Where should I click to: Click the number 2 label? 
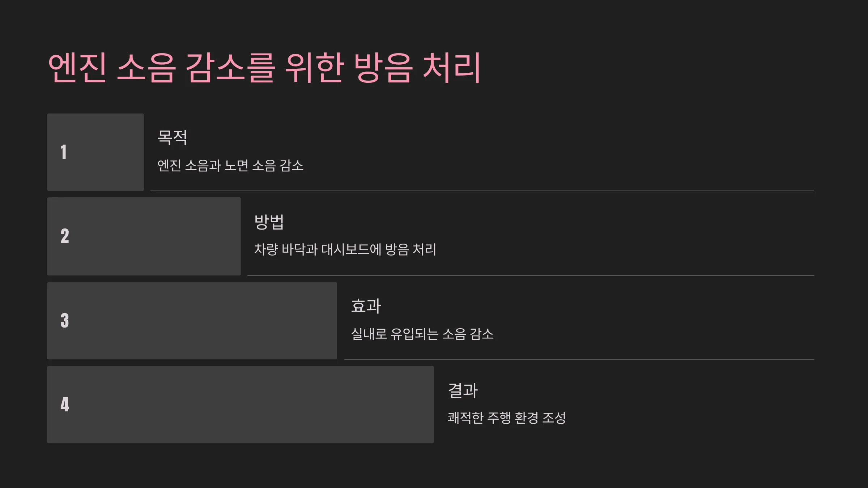click(x=65, y=236)
